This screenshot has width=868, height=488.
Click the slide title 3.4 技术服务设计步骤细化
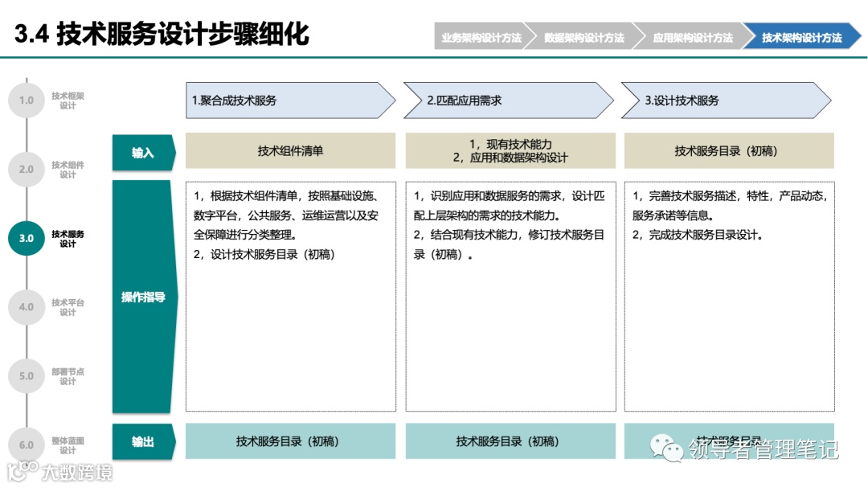tap(162, 34)
